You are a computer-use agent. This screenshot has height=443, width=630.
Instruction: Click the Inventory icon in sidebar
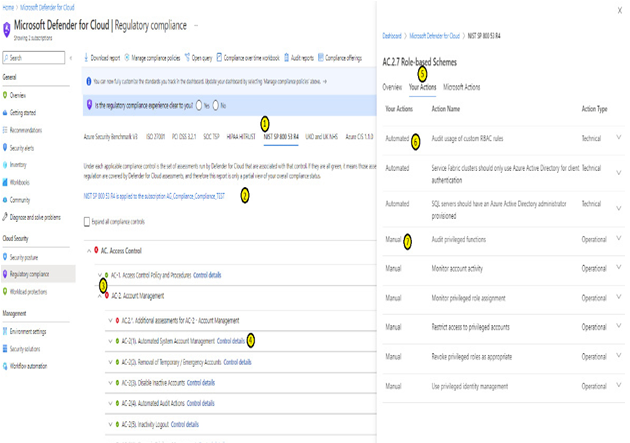[x=5, y=165]
